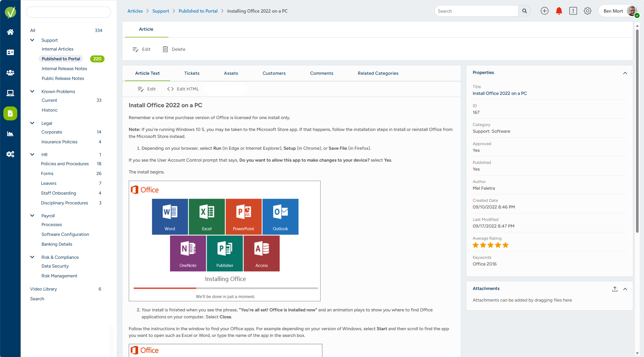This screenshot has height=357, width=644.
Task: Click the search input field at top
Action: [476, 11]
